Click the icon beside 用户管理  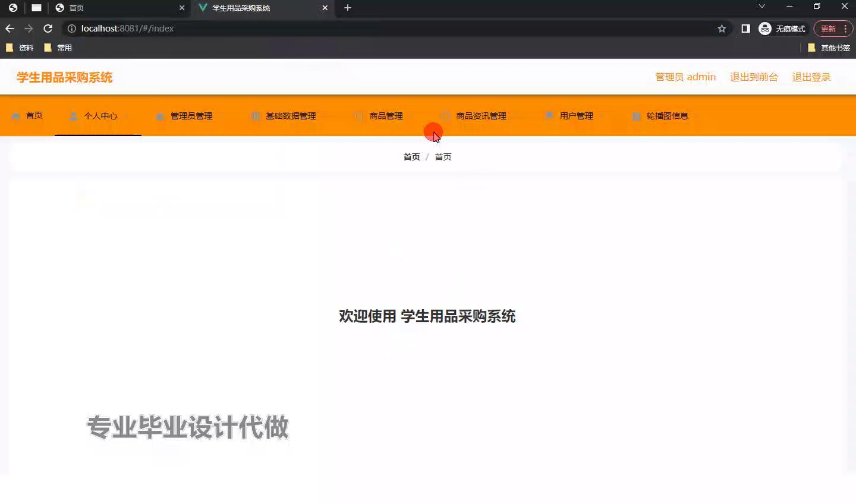pyautogui.click(x=549, y=116)
